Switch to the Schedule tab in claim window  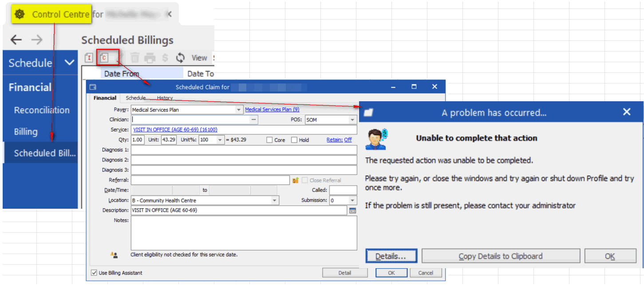coord(135,98)
